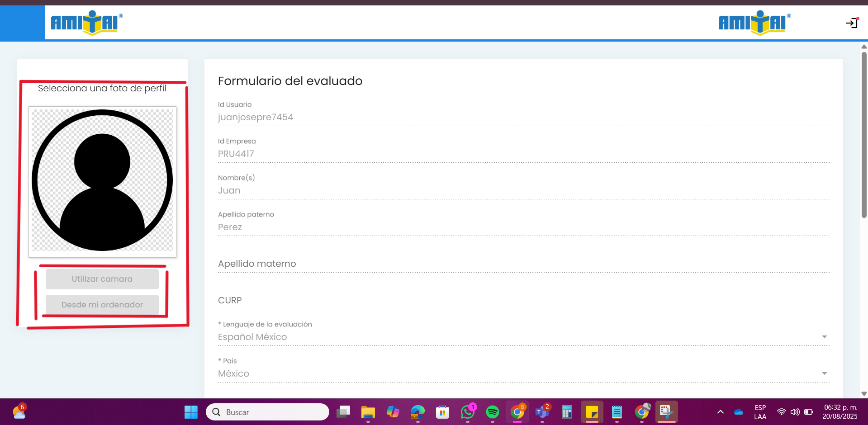Open WhatsApp from the taskbar
Viewport: 868px width, 425px height.
[468, 412]
